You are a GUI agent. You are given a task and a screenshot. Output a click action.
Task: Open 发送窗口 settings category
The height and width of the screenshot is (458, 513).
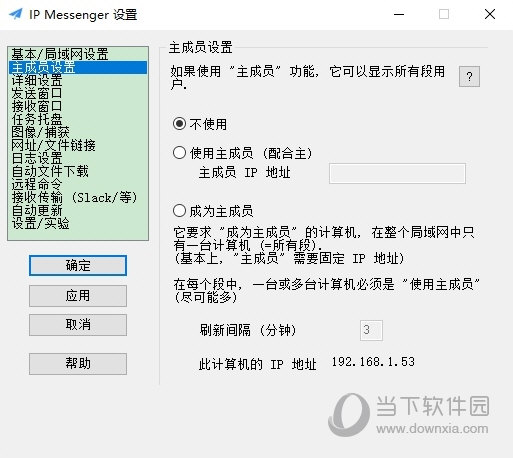click(78, 93)
